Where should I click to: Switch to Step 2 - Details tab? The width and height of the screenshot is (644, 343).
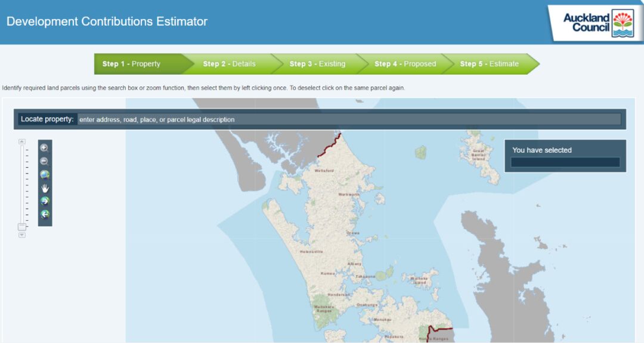[x=229, y=64]
